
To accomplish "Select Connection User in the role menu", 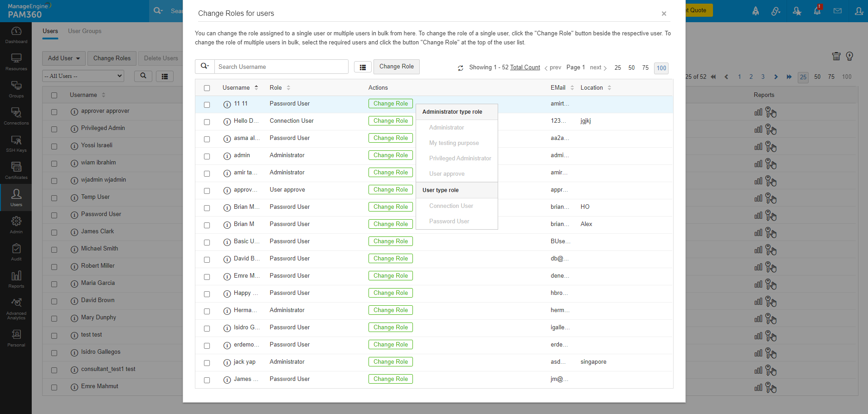I will coord(451,206).
